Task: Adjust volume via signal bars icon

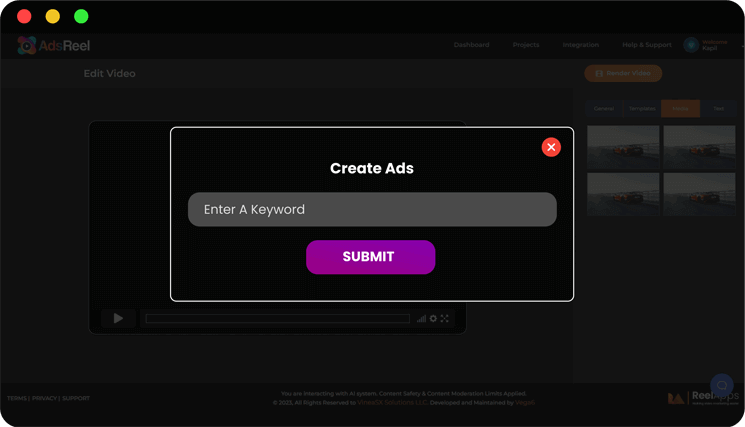Action: click(x=421, y=319)
